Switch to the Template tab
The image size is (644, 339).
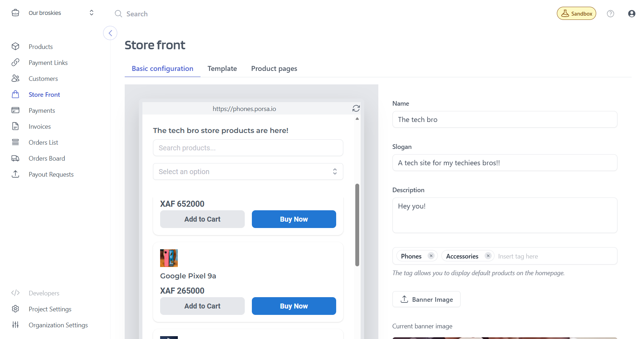point(222,68)
